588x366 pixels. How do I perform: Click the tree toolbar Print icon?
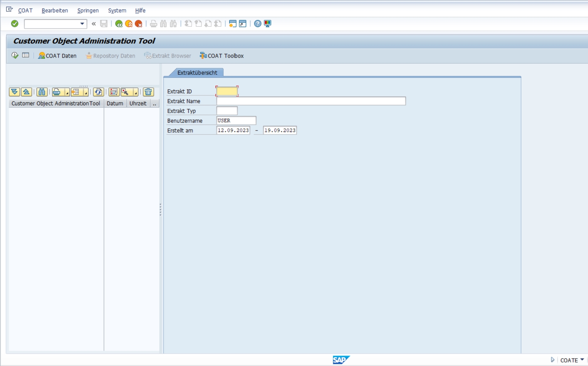point(57,92)
